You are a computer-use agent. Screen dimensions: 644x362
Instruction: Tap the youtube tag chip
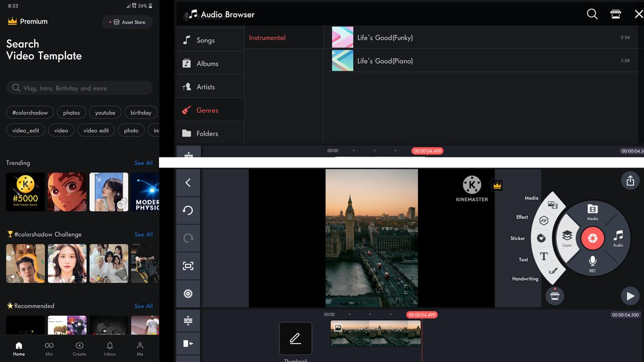(105, 113)
